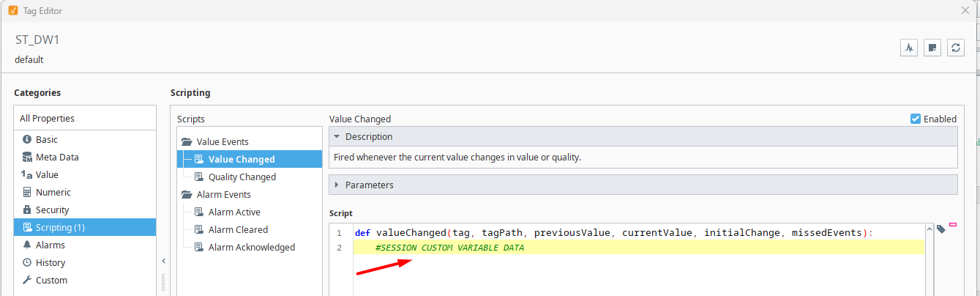Screen dimensions: 980x296
Task: Collapse the Value Events folder
Action: pyautogui.click(x=186, y=142)
